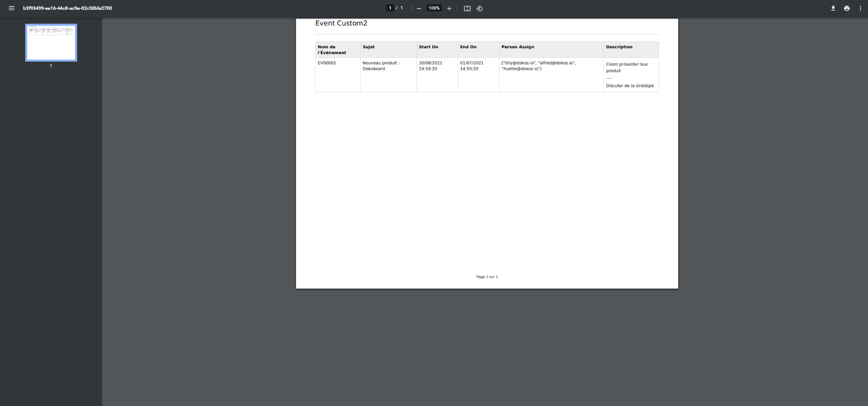Select the page 1 thumbnail
This screenshot has height=406, width=868.
coord(51,42)
